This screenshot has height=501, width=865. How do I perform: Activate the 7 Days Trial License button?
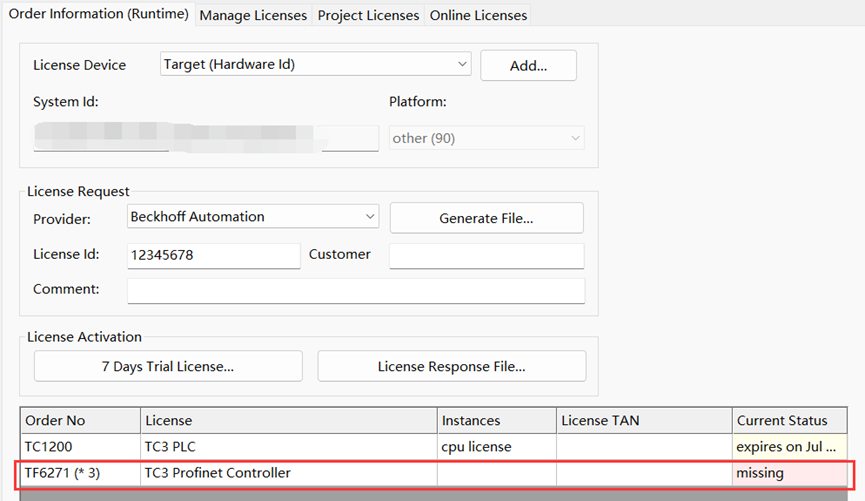168,366
